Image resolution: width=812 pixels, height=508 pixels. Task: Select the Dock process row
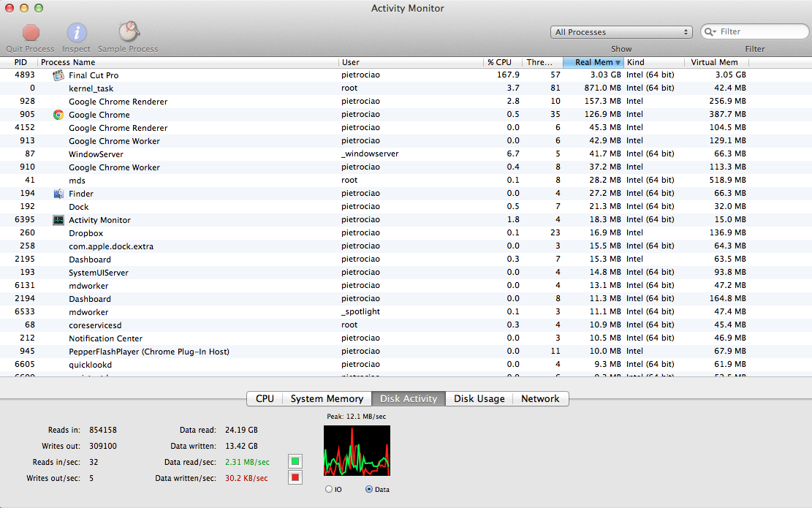406,207
